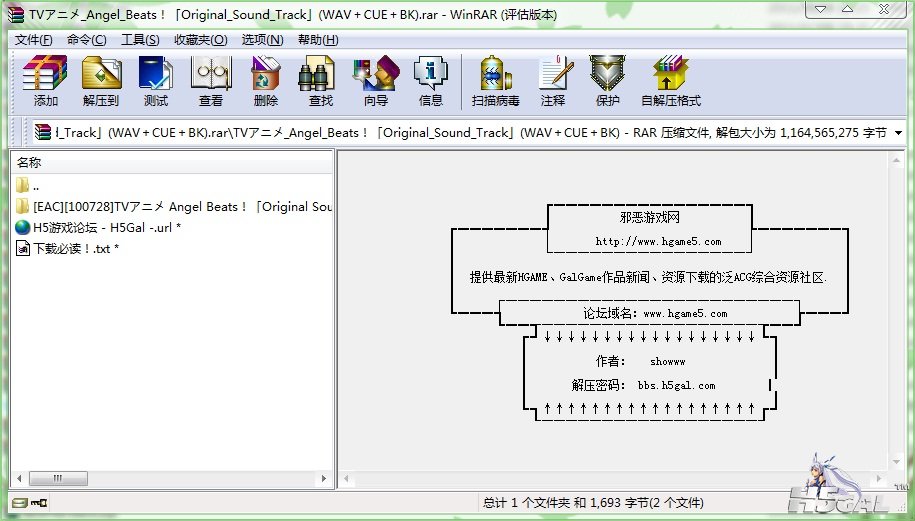This screenshot has height=521, width=915.
Task: Select the parent folder '..' entry
Action: tap(27, 186)
